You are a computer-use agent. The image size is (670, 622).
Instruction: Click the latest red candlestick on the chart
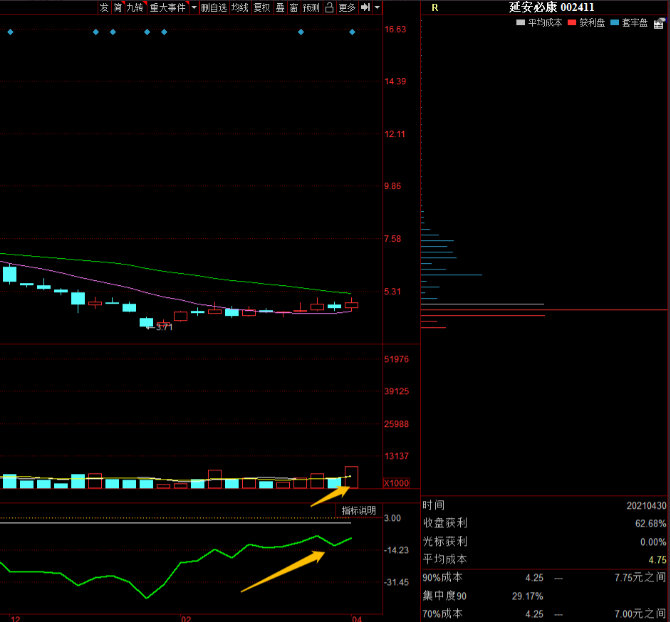click(351, 304)
